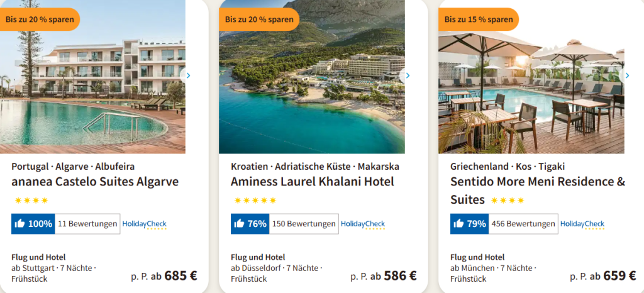The image size is (644, 293).
Task: Click the 685 € price on Algarve offer
Action: coord(180,275)
